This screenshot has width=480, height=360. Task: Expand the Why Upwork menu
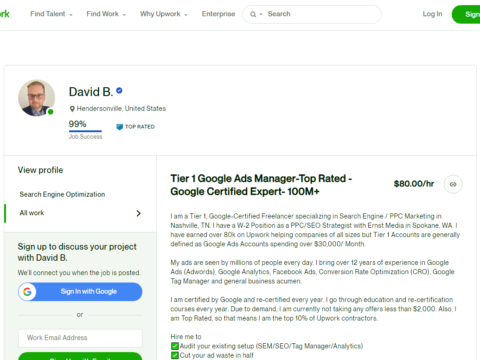coord(164,14)
